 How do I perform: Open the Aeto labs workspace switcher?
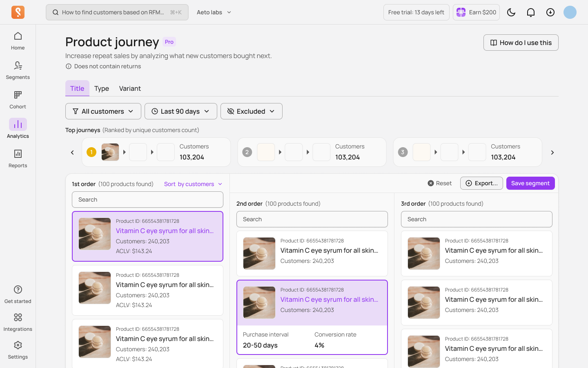pyautogui.click(x=214, y=12)
